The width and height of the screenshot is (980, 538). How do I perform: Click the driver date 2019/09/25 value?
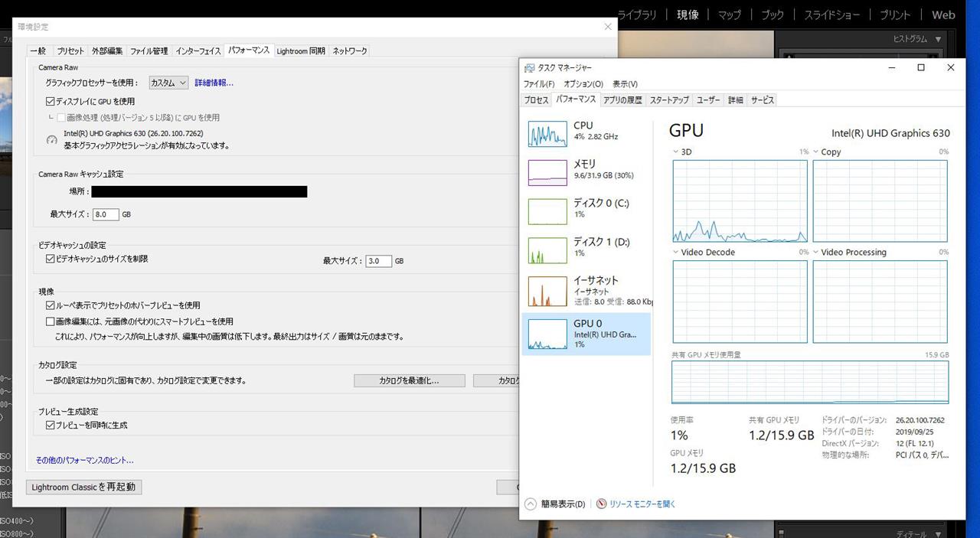(914, 432)
